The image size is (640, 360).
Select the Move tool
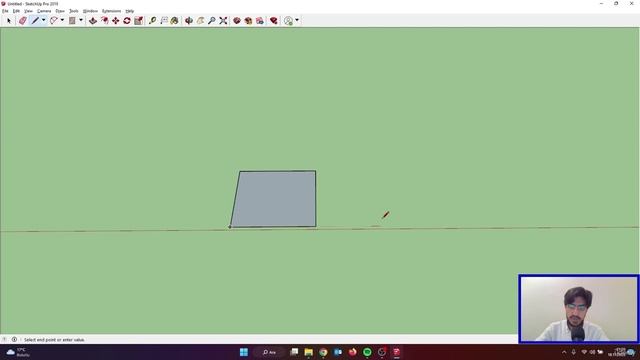[x=116, y=20]
